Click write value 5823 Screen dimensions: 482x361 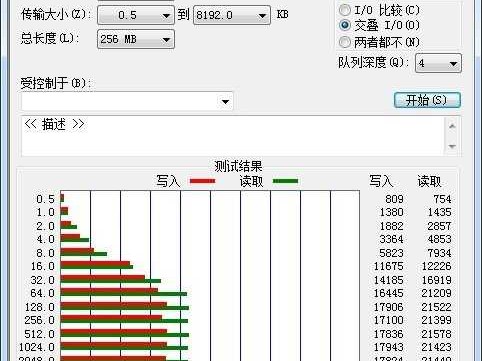tap(392, 253)
